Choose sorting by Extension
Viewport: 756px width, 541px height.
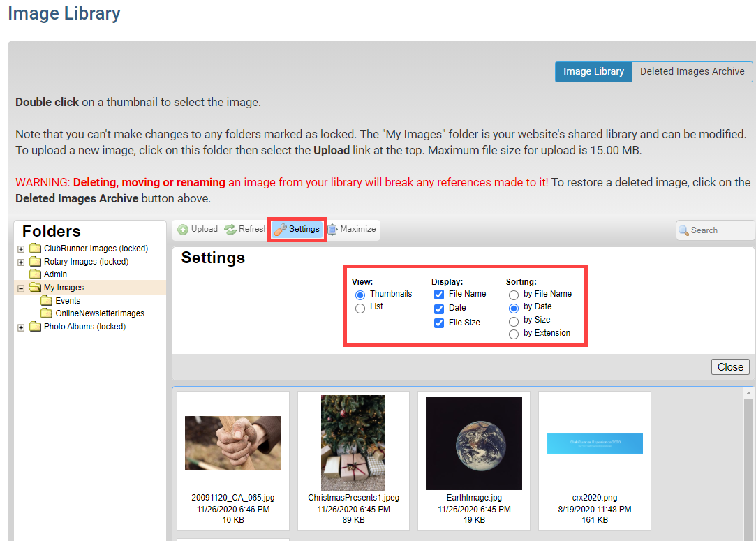pos(514,334)
